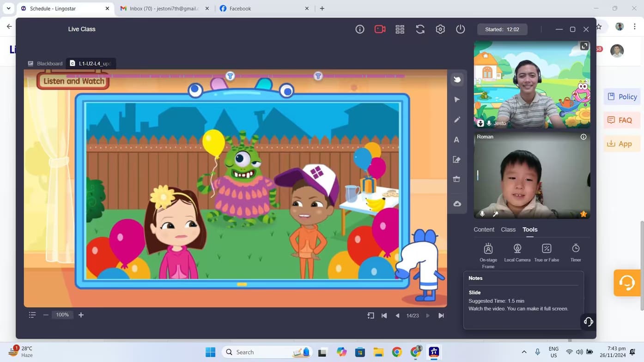Viewport: 644px width, 362px height.
Task: Switch to the Content tab
Action: point(484,229)
